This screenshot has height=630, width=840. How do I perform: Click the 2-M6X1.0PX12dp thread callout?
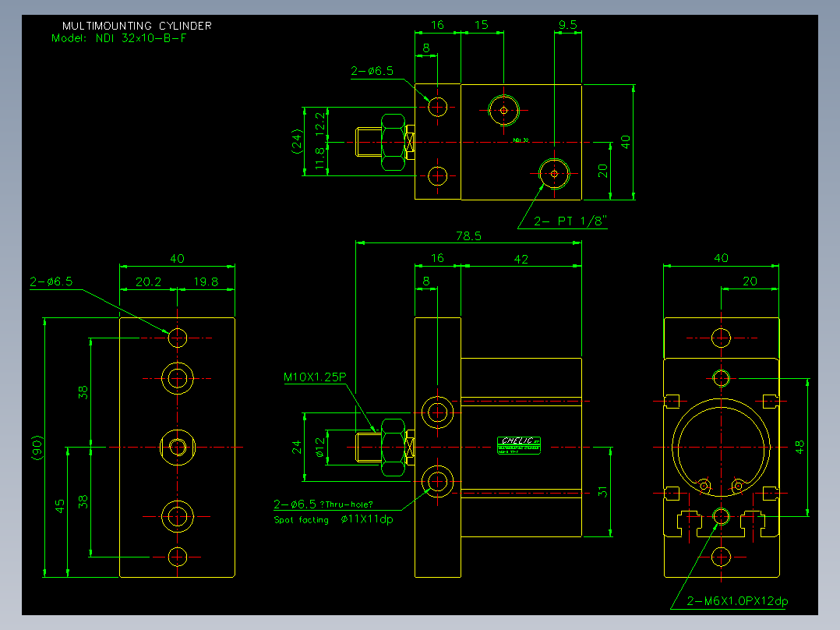[x=737, y=601]
